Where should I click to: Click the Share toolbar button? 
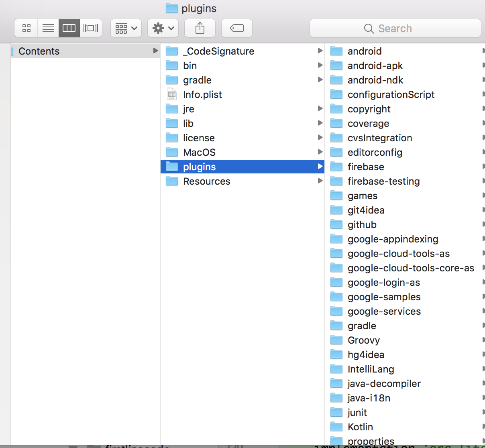point(200,28)
